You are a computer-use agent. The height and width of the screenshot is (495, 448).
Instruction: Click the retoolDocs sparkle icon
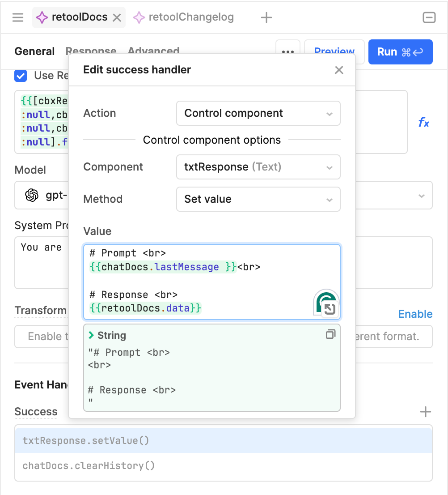pyautogui.click(x=42, y=17)
